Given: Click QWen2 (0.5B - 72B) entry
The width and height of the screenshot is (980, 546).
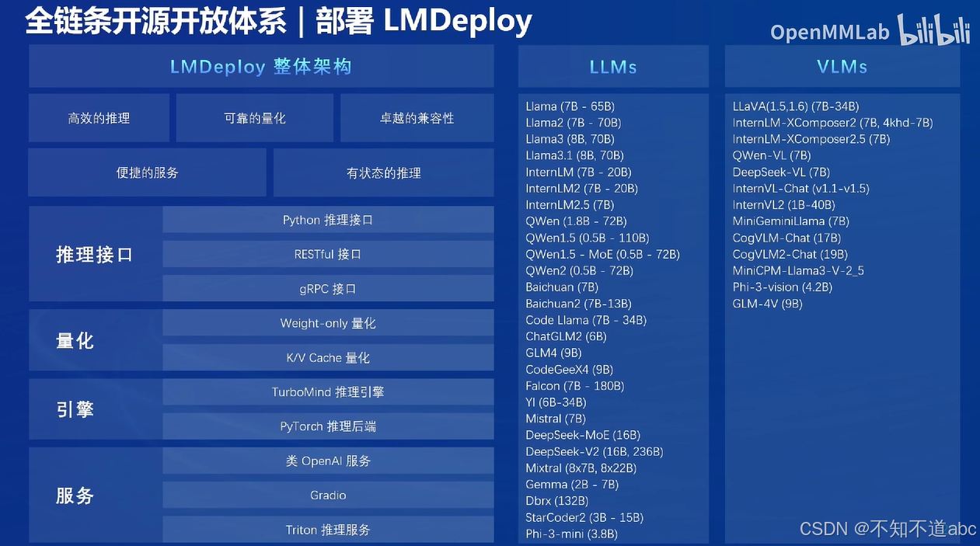Looking at the screenshot, I should coord(579,270).
